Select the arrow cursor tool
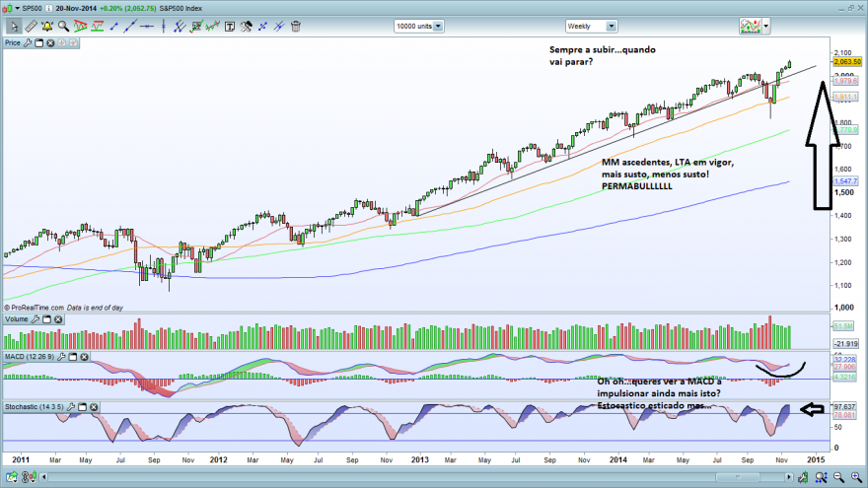This screenshot has height=488, width=868. pyautogui.click(x=14, y=26)
